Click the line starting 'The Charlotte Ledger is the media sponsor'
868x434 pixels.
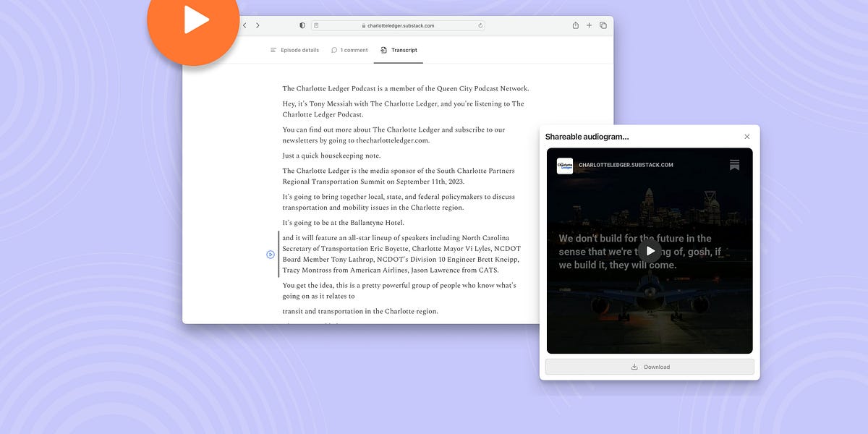399,176
